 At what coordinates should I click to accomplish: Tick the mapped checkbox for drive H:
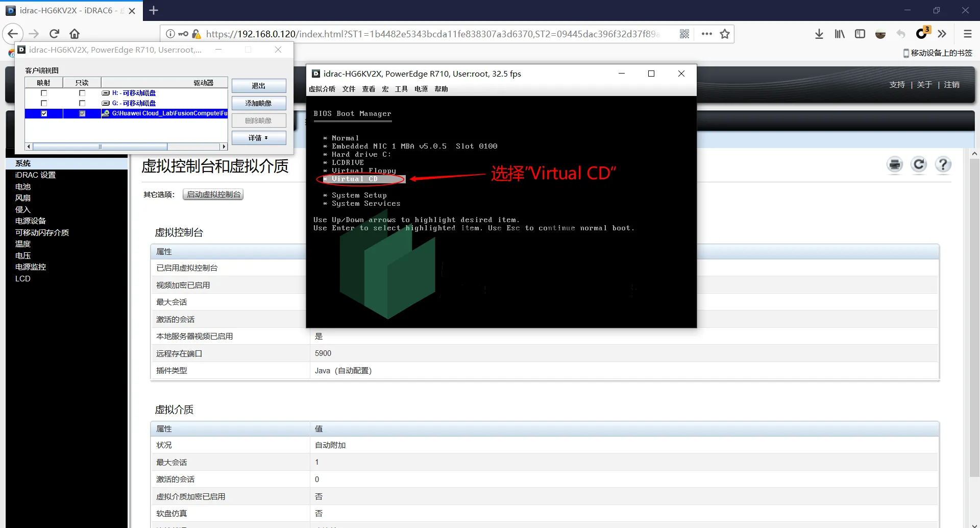pos(44,93)
